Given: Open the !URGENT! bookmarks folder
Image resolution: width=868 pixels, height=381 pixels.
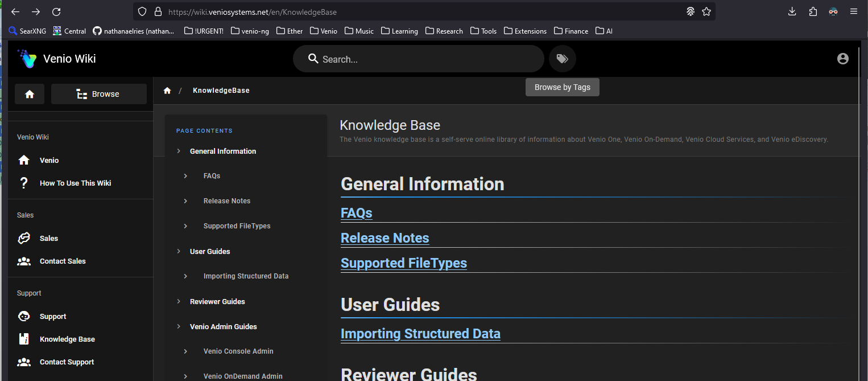Looking at the screenshot, I should (x=204, y=31).
